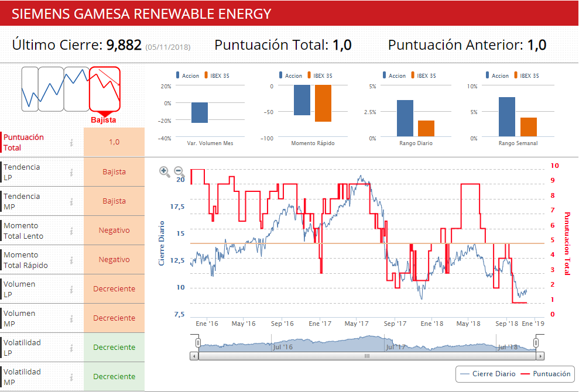Click the Rango Semanal chart title

[518, 143]
